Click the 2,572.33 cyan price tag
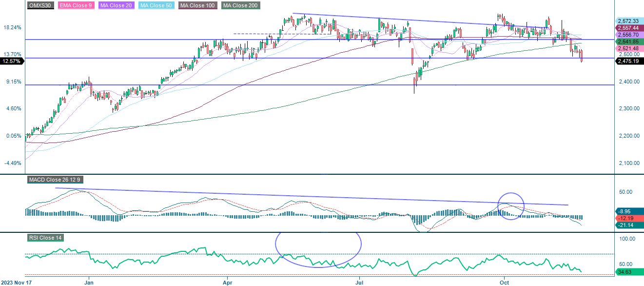 628,21
